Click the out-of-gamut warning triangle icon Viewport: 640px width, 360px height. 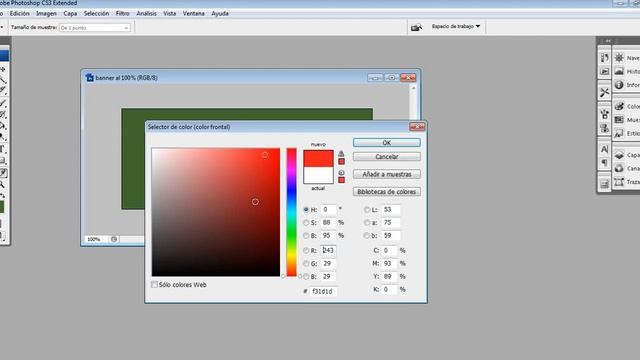[x=341, y=153]
